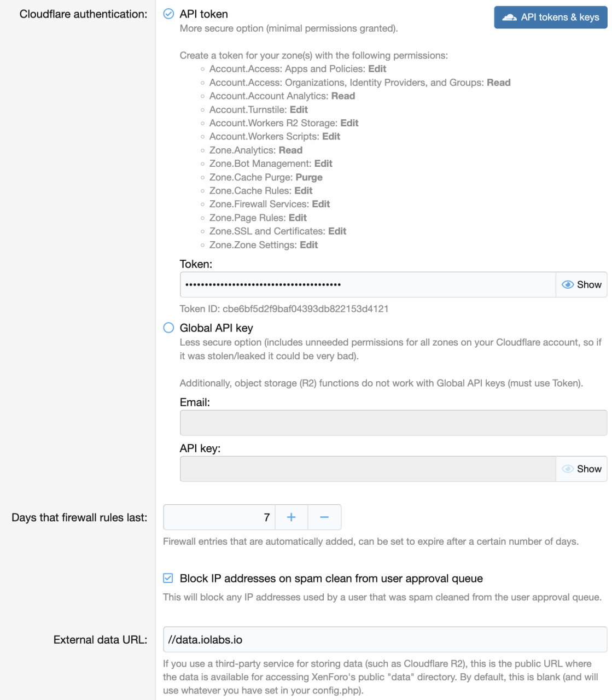Increase firewall rule days with plus
612x700 pixels.
point(292,517)
